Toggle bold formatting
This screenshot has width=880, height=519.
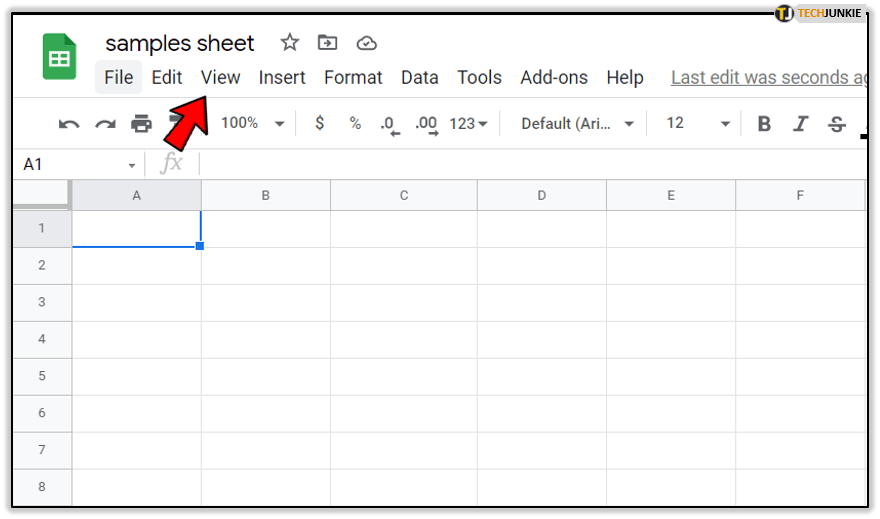pos(764,124)
